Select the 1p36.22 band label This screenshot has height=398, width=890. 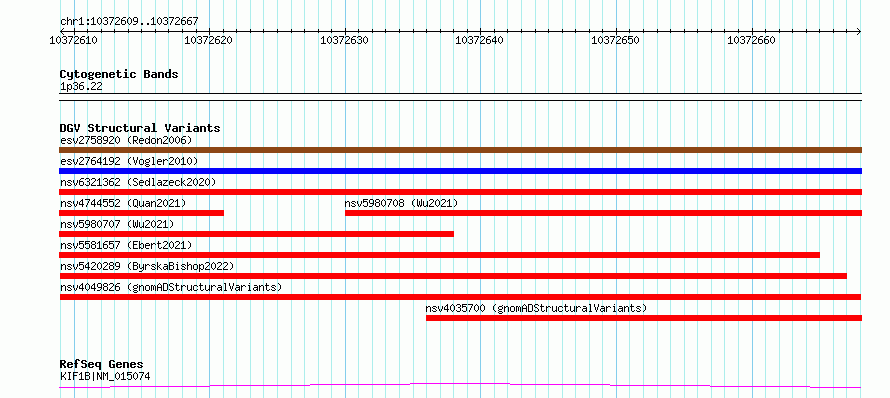[81, 87]
